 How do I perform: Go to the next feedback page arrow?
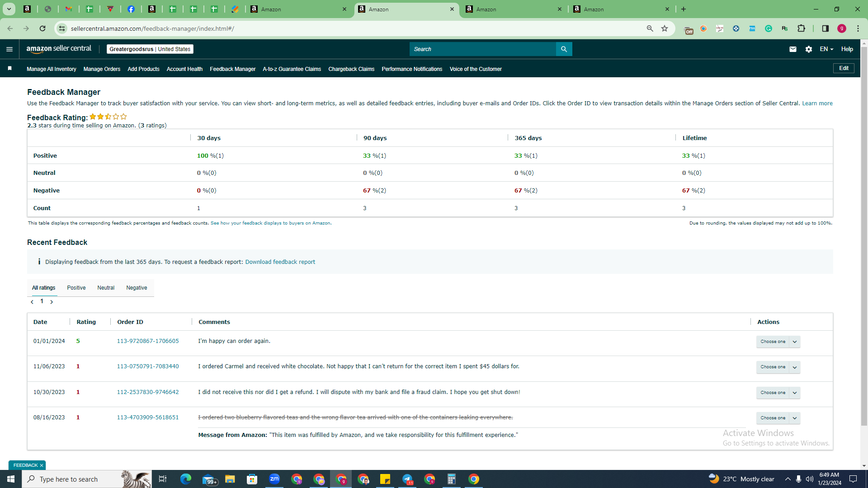point(52,302)
